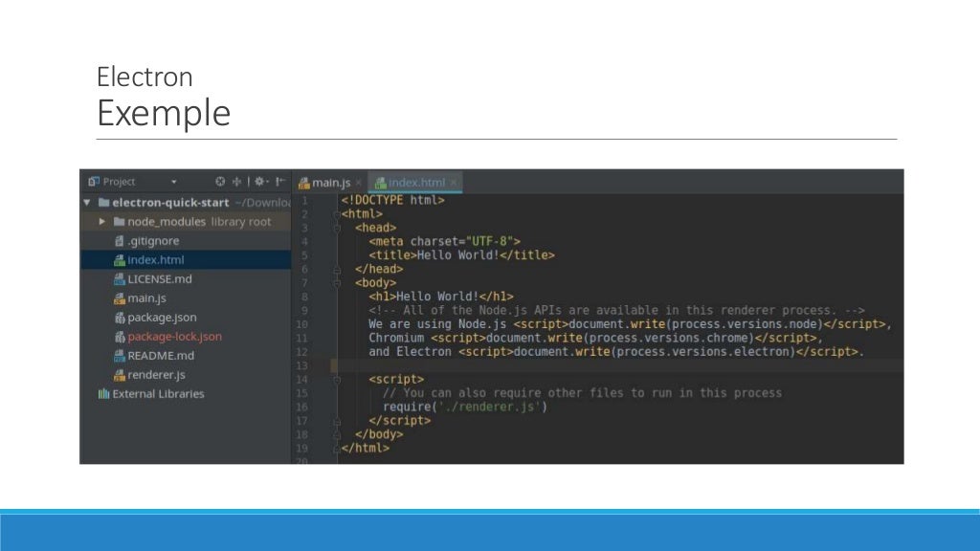The width and height of the screenshot is (980, 551).
Task: Click the 'You can also require' comment line
Action: point(582,393)
